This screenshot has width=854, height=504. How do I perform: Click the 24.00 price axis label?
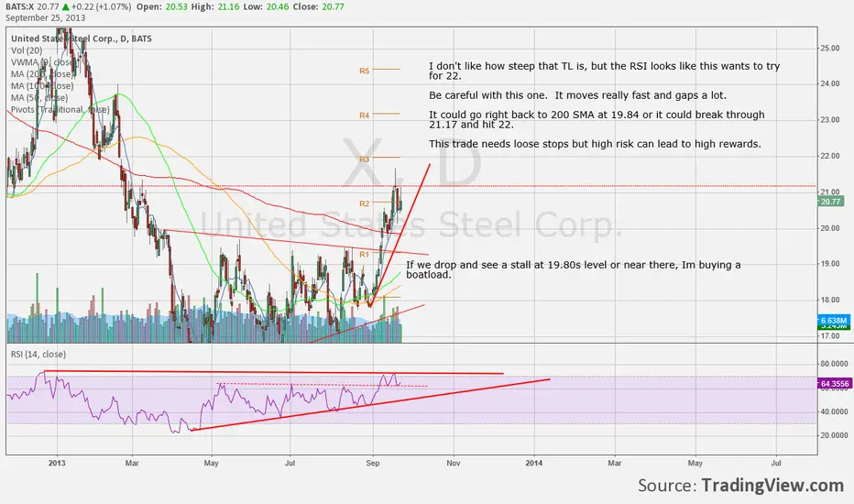pyautogui.click(x=830, y=84)
